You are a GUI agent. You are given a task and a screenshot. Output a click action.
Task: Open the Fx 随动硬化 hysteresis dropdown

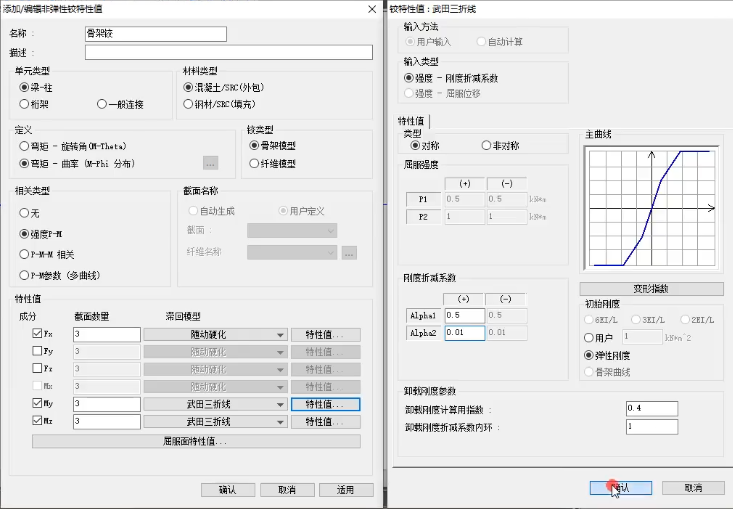pos(215,335)
